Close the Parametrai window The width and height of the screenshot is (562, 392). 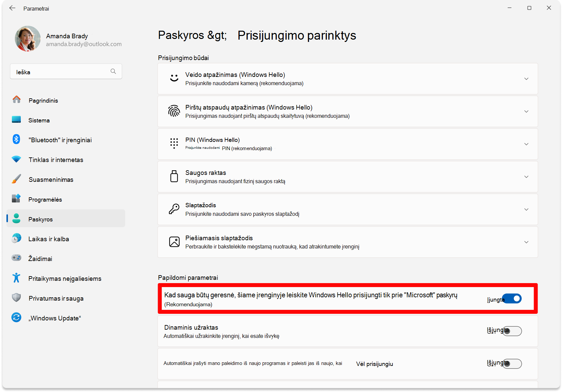(x=549, y=8)
